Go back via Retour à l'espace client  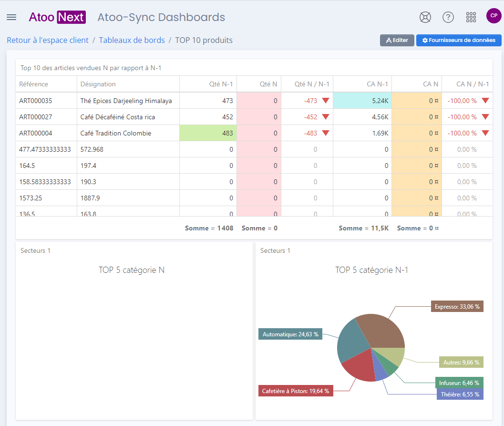pyautogui.click(x=48, y=40)
